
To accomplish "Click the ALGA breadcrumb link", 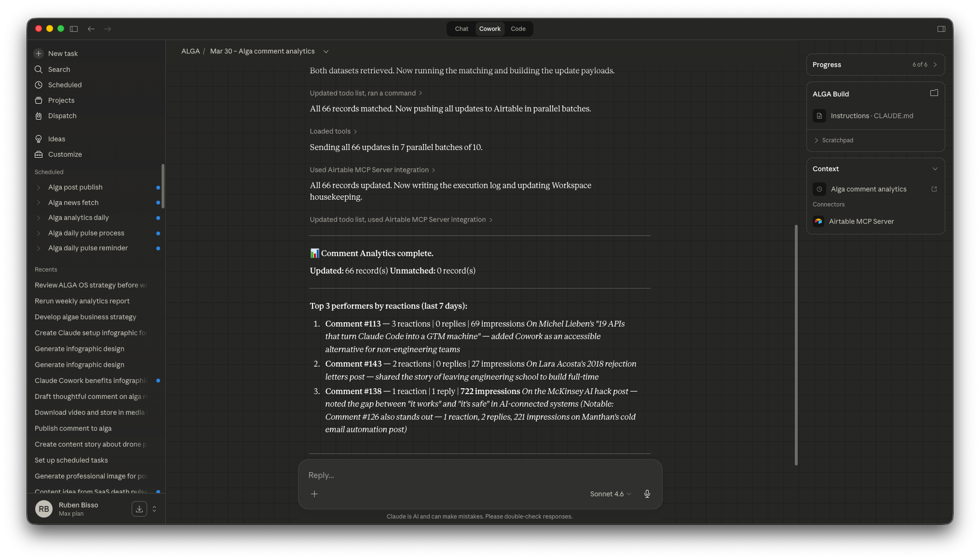I will click(191, 51).
